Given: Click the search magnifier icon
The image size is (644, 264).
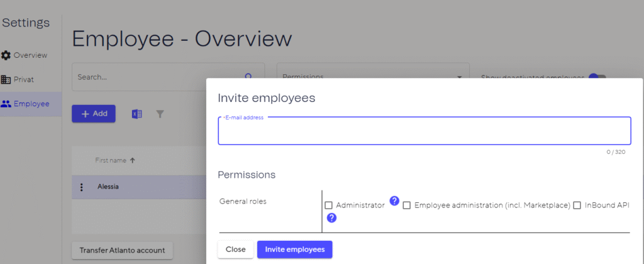Looking at the screenshot, I should (x=248, y=77).
